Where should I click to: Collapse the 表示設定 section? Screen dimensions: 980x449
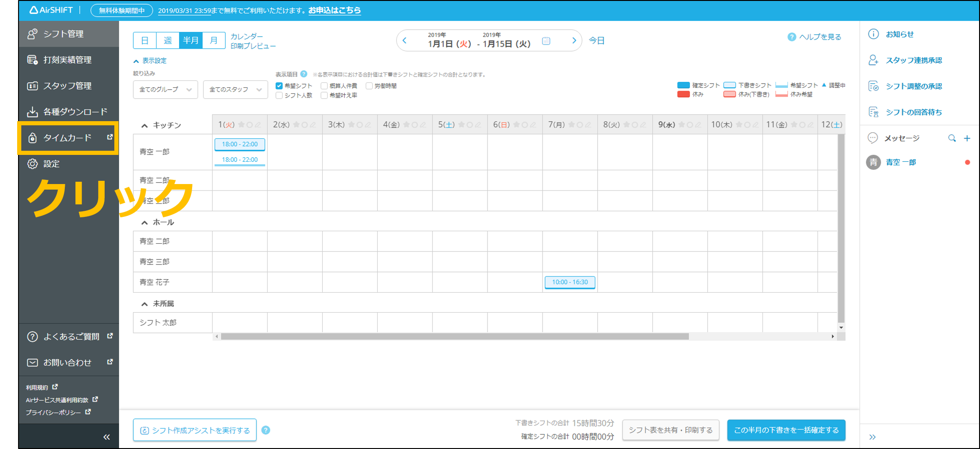pos(150,61)
